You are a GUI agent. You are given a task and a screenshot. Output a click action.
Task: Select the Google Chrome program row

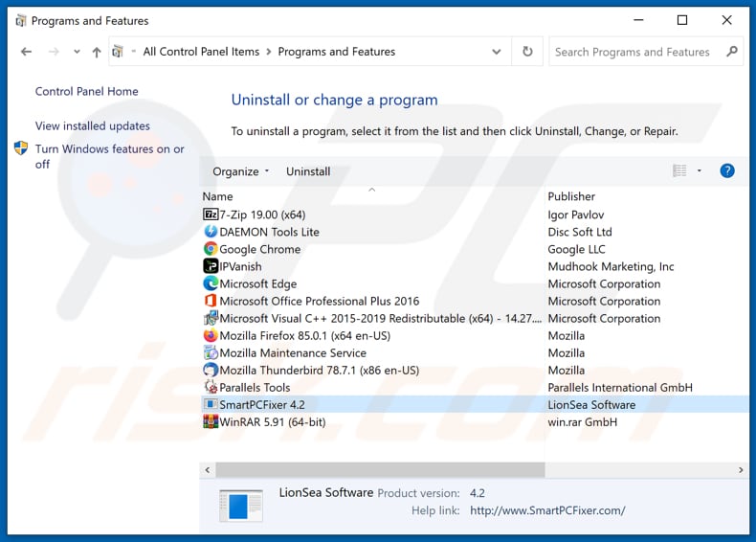click(x=475, y=250)
